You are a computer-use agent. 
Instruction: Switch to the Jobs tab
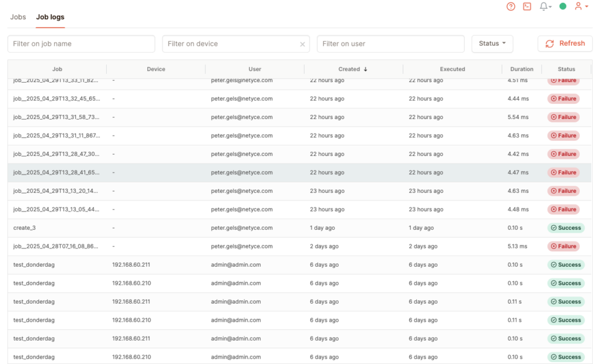[x=18, y=17]
